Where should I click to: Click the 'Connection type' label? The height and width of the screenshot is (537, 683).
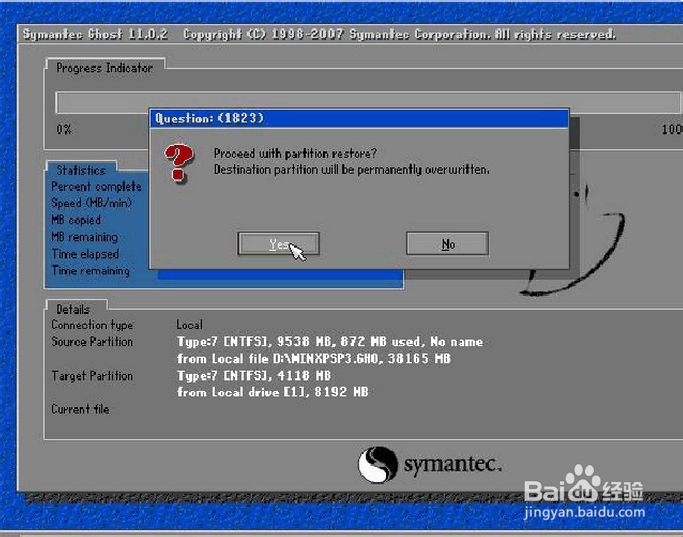click(92, 325)
